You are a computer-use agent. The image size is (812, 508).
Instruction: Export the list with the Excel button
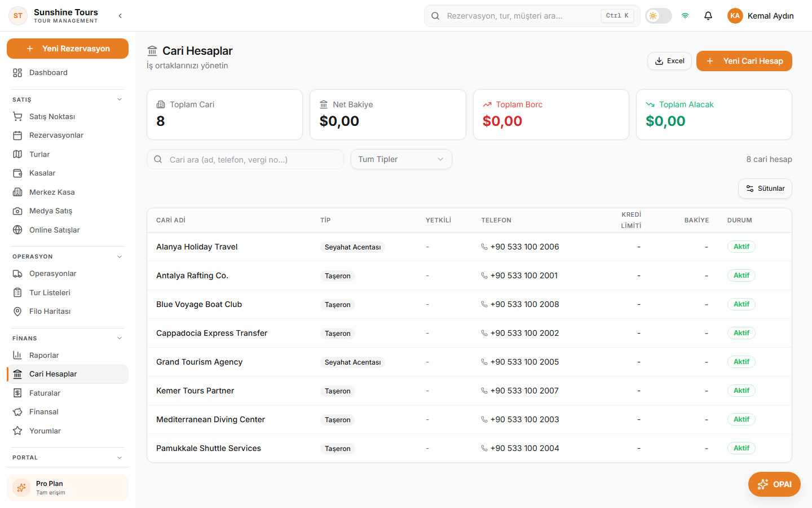669,61
